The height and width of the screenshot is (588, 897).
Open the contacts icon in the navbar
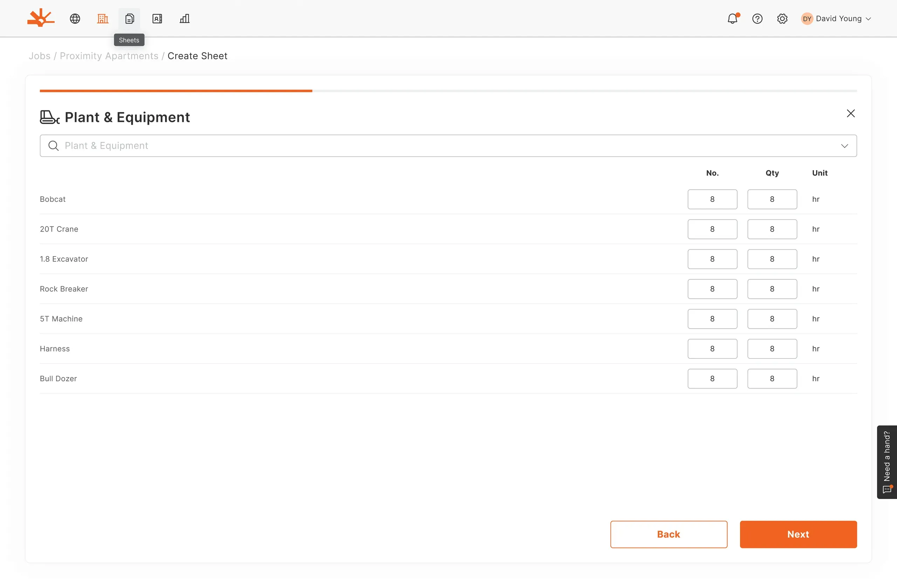pos(157,19)
